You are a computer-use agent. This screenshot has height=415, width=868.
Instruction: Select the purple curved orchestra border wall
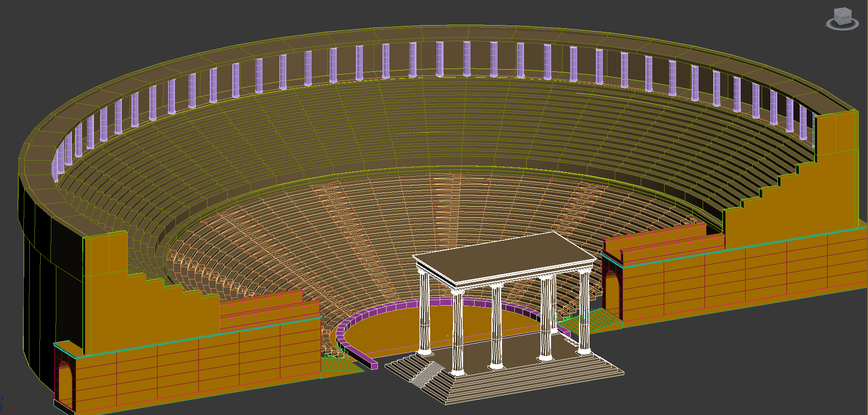pyautogui.click(x=366, y=316)
